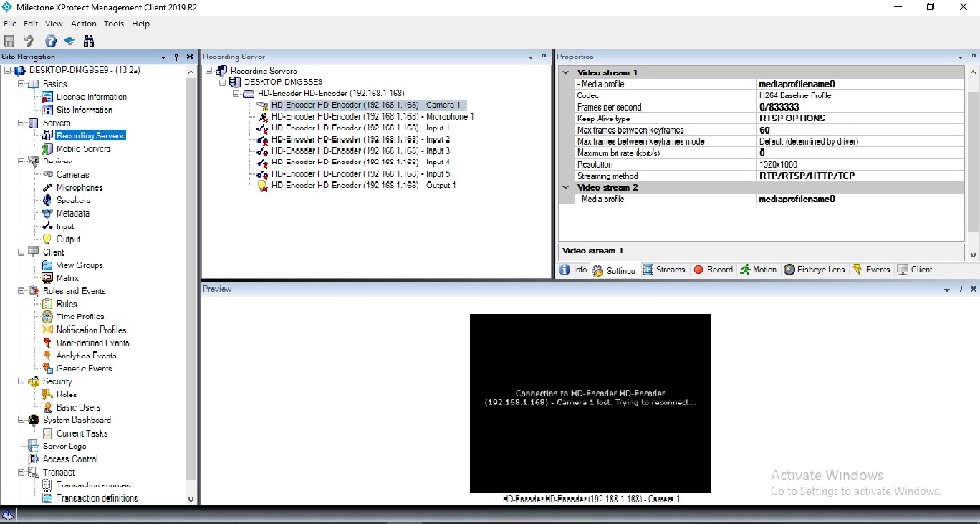Click the binoculars toolbar icon
This screenshot has width=980, height=524.
tap(88, 42)
